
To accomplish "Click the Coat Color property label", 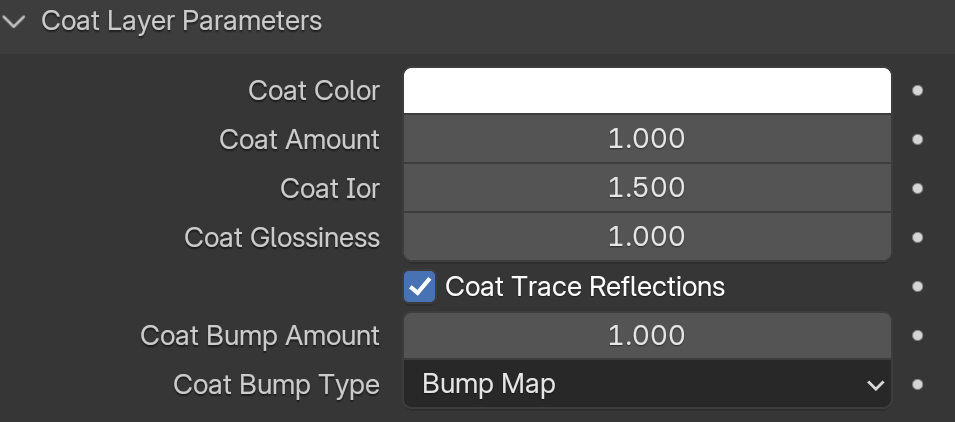I will coord(314,91).
